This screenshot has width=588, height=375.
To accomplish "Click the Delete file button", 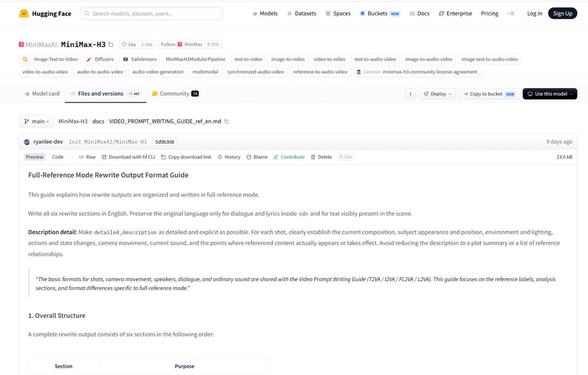I will (321, 157).
